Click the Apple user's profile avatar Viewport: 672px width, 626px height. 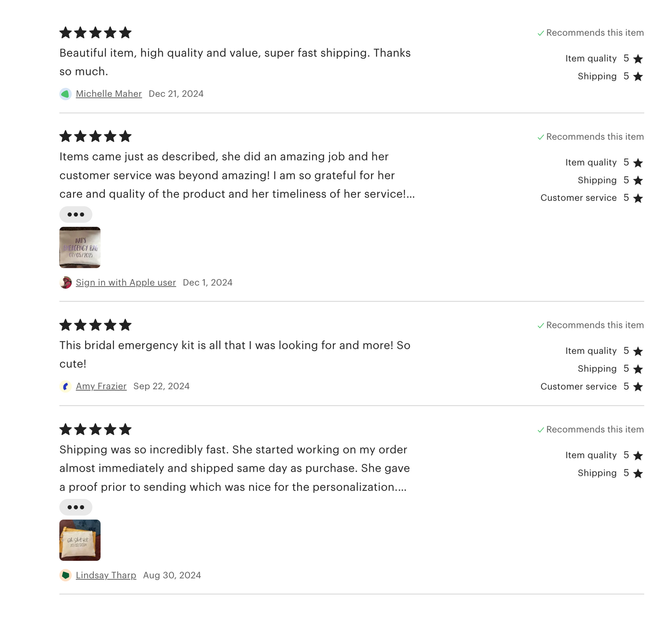[x=66, y=282]
